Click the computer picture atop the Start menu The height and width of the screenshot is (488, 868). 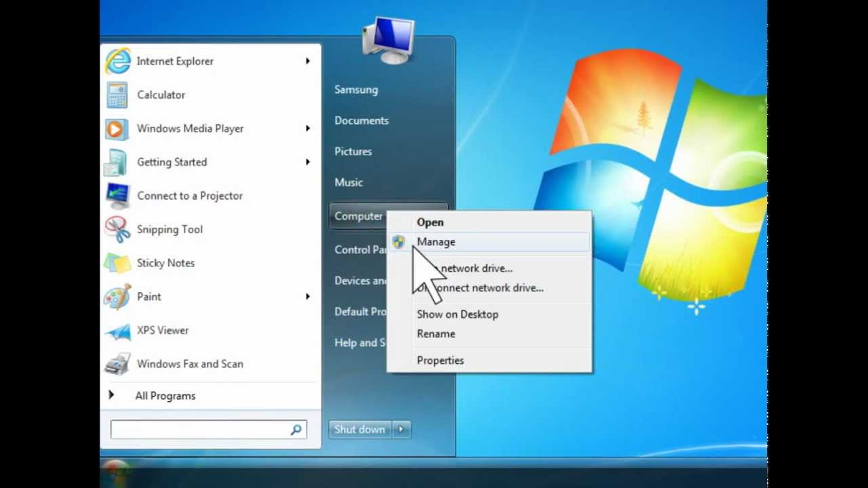pos(389,41)
